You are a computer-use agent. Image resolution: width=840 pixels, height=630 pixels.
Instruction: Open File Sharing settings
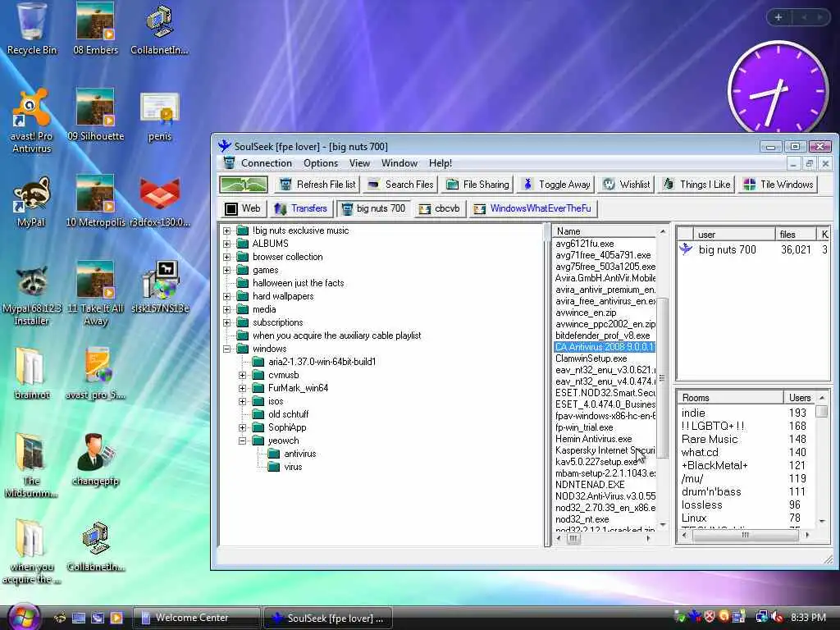pyautogui.click(x=478, y=185)
